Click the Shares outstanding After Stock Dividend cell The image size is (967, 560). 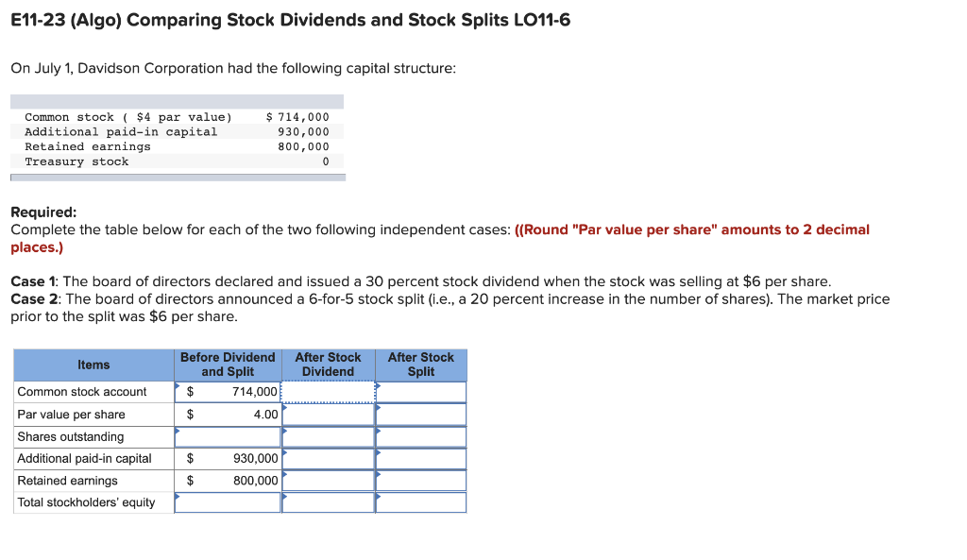pos(328,436)
